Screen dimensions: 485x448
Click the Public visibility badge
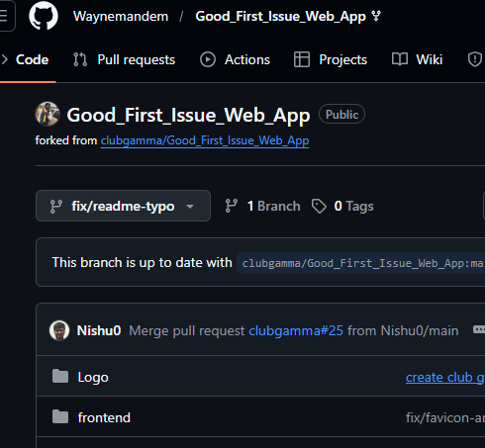click(341, 115)
